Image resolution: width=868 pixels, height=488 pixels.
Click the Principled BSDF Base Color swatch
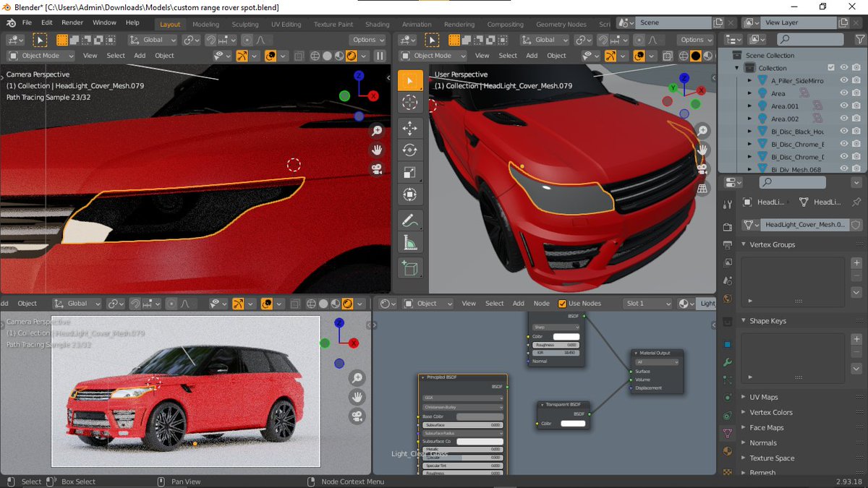tap(479, 416)
